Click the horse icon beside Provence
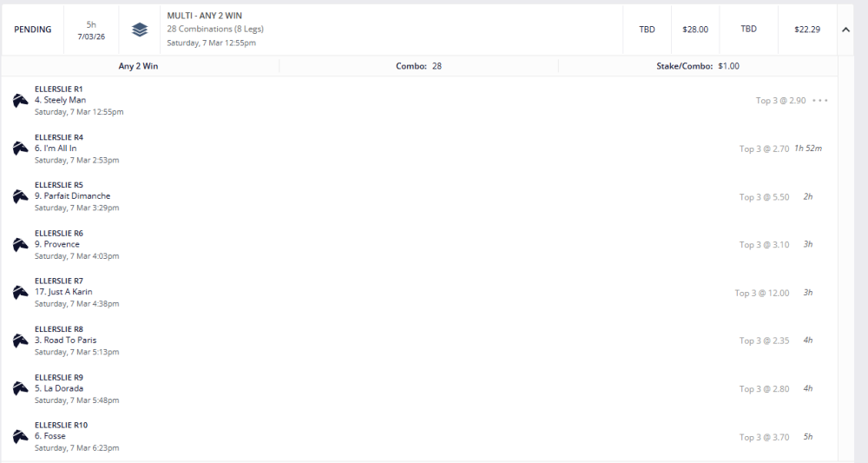This screenshot has height=463, width=868. click(x=21, y=245)
